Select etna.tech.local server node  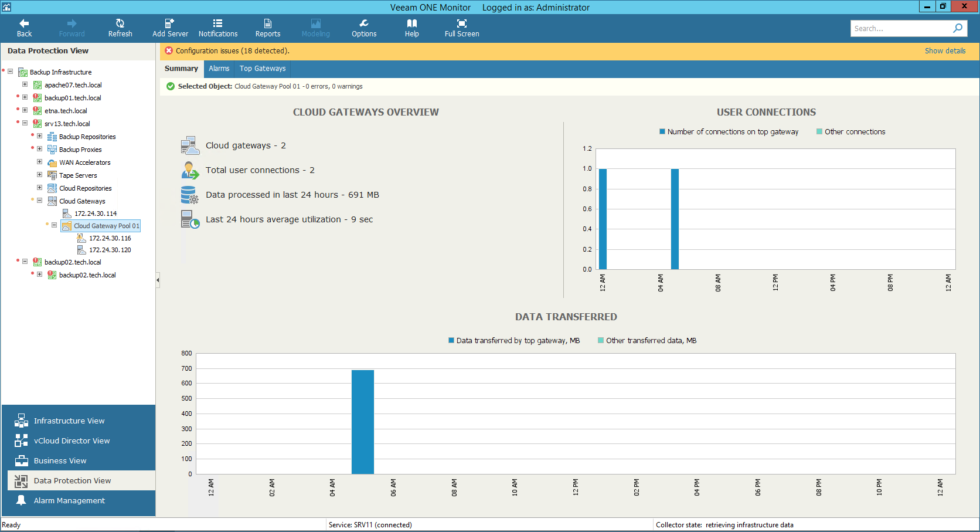click(x=66, y=111)
